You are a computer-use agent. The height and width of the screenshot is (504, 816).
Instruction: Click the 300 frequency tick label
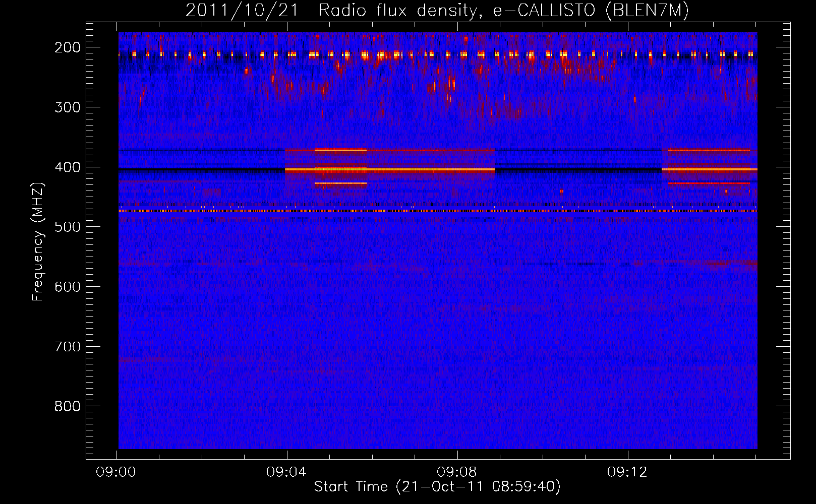click(x=68, y=107)
